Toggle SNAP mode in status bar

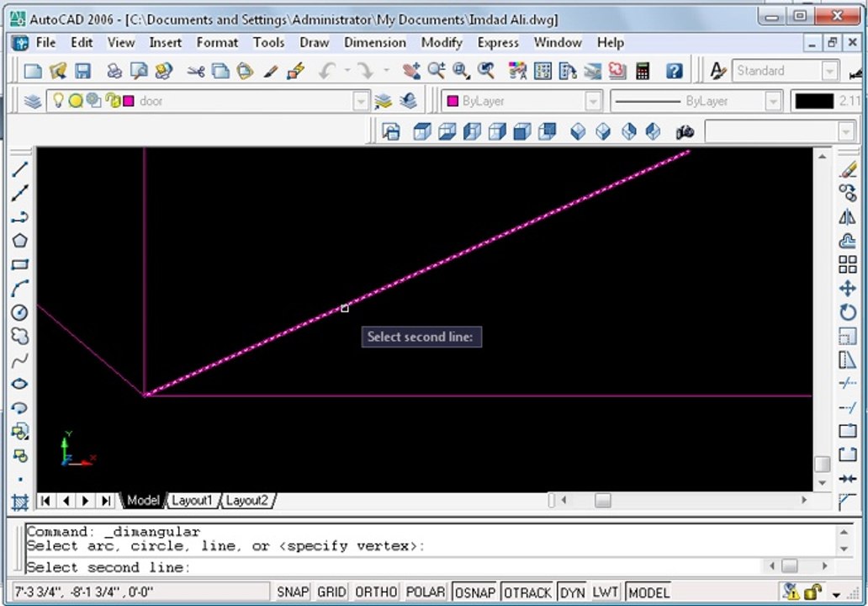[293, 593]
